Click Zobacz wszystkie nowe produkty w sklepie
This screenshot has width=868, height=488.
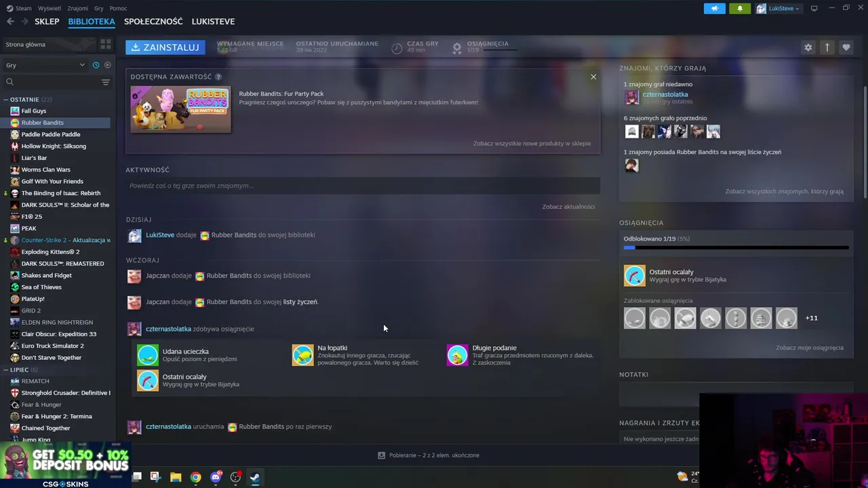pyautogui.click(x=532, y=144)
